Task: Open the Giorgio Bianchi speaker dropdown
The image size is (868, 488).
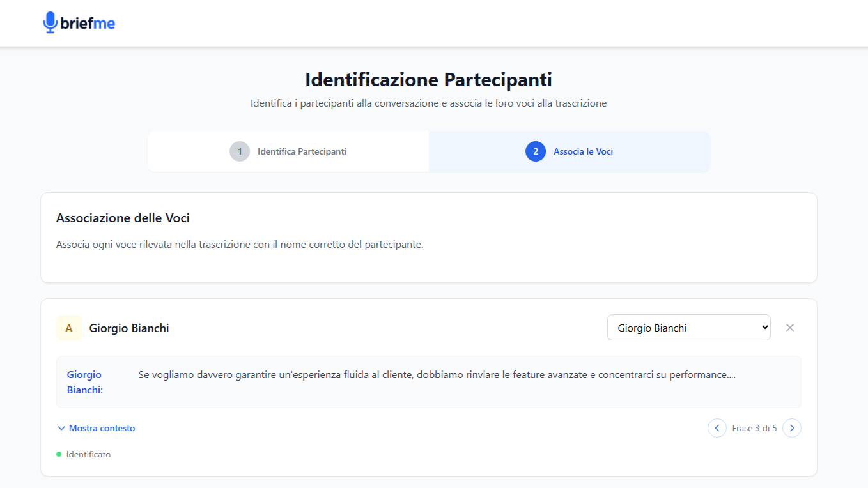Action: (x=688, y=327)
